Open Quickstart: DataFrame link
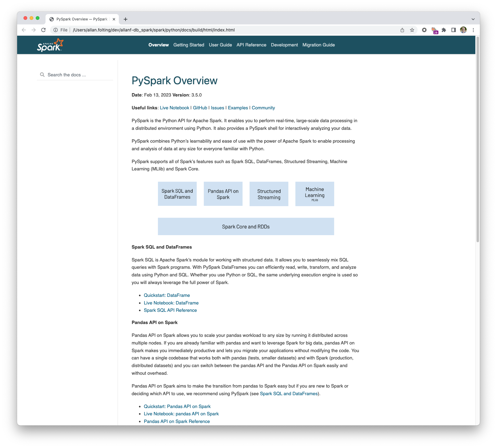The image size is (497, 448). 167,295
